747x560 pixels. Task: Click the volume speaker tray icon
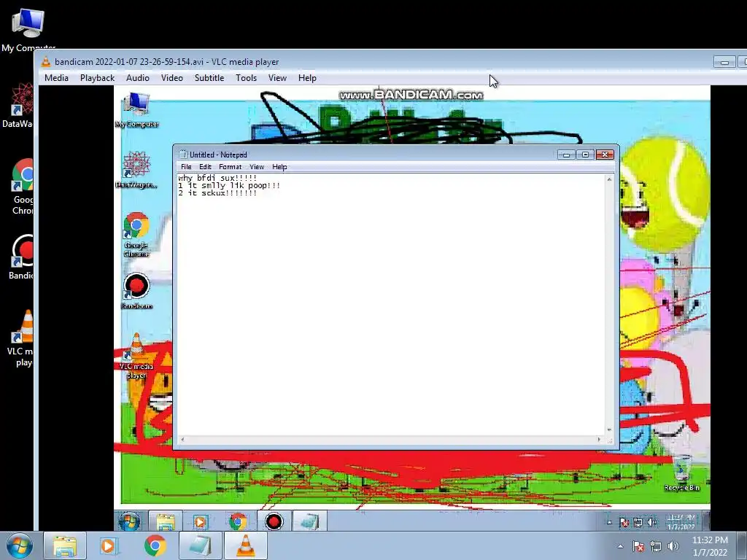[x=673, y=546]
